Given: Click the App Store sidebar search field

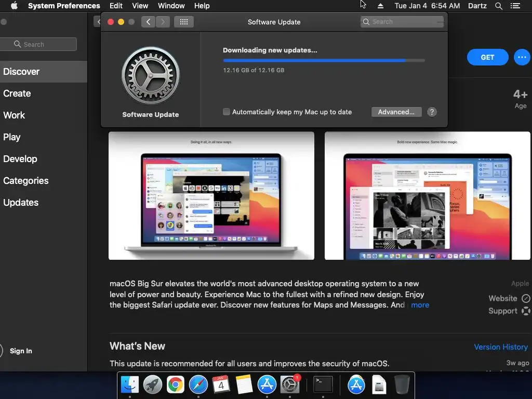Looking at the screenshot, I should click(38, 44).
